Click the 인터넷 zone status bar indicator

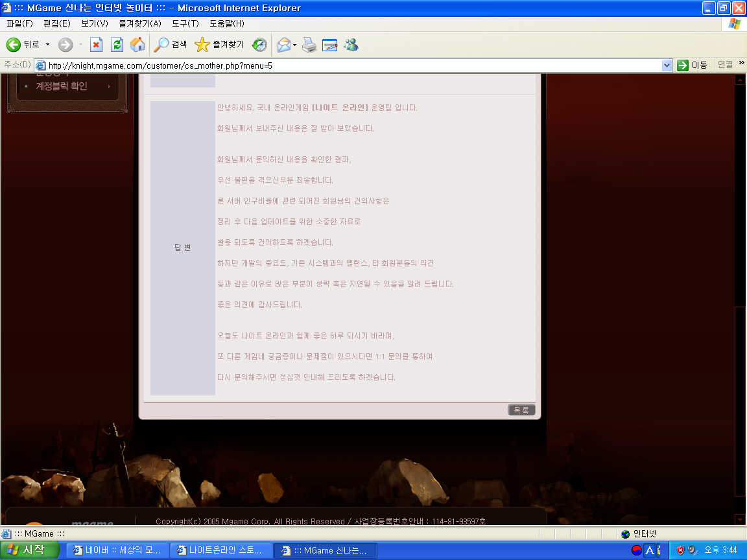click(x=639, y=534)
